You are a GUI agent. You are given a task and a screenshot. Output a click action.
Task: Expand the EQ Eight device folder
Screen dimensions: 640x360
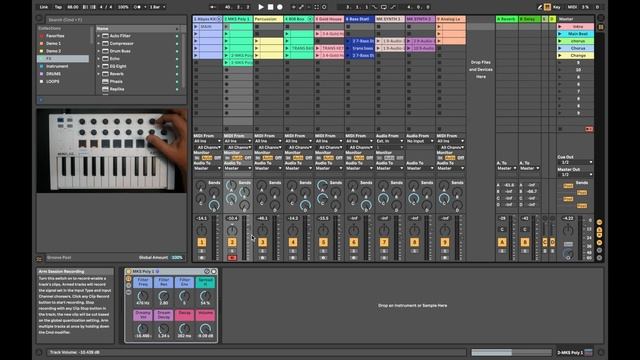[x=98, y=66]
